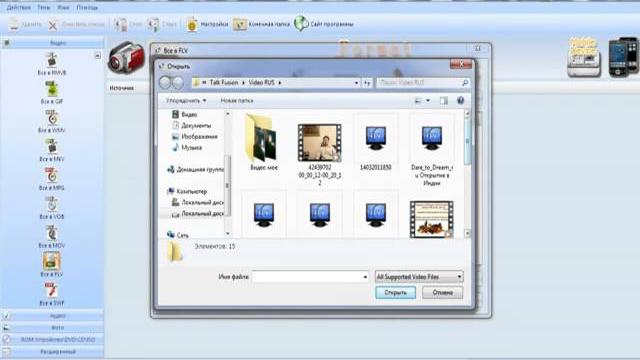This screenshot has height=360, width=640.
Task: Select the Все в SWF converter icon
Action: pos(51,290)
